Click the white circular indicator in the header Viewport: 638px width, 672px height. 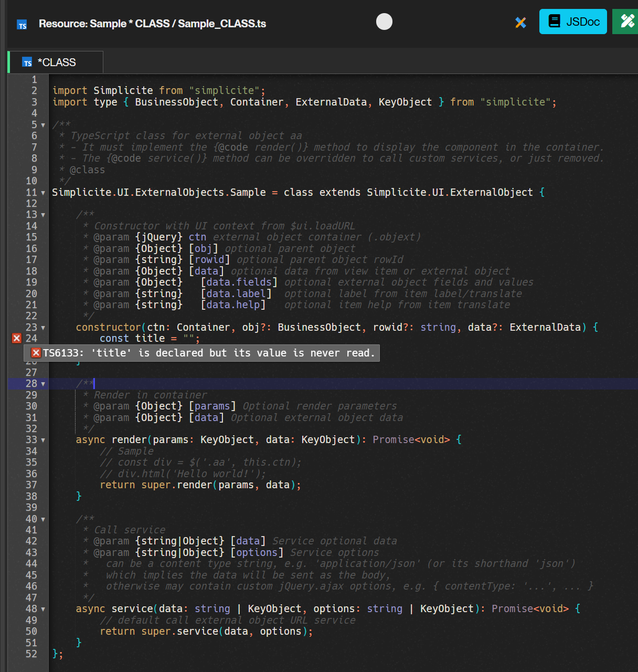coord(384,22)
